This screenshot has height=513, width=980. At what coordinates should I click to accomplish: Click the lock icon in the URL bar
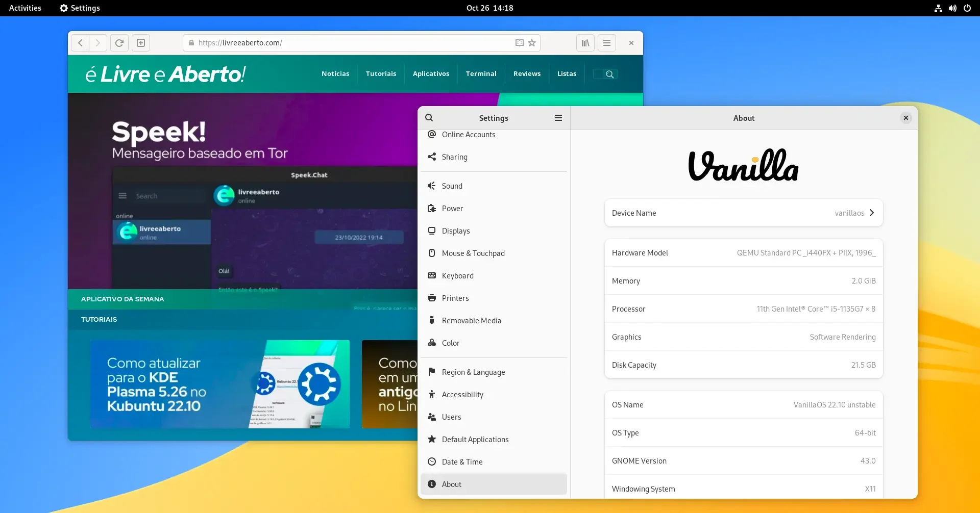tap(191, 43)
